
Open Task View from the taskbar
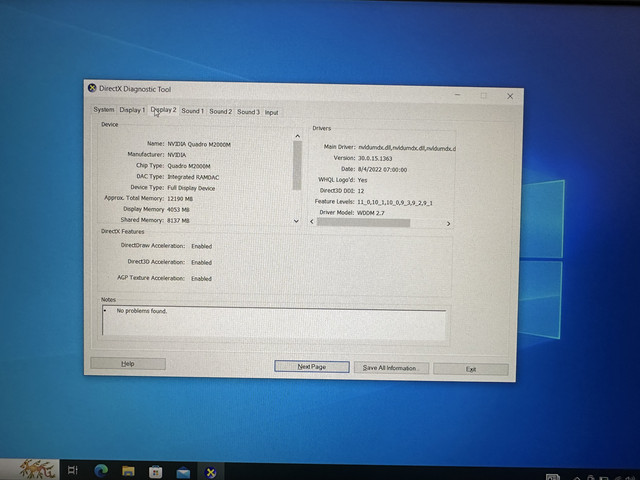[73, 470]
